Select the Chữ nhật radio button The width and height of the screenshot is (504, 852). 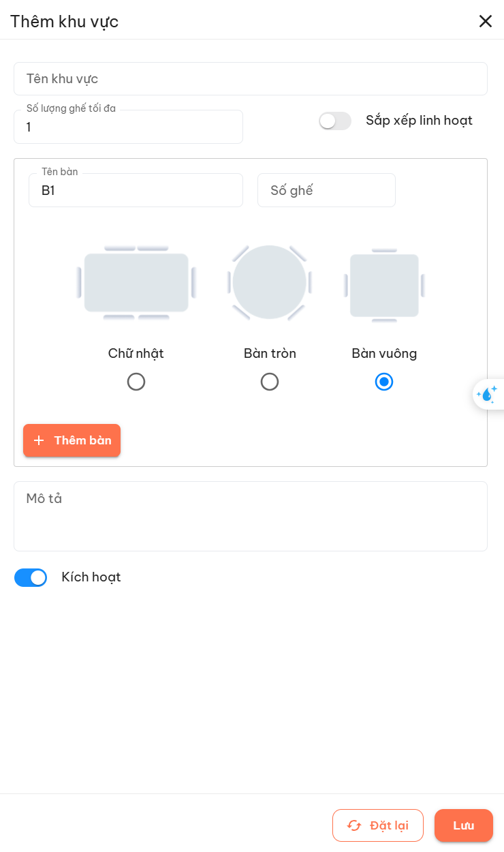point(136,382)
